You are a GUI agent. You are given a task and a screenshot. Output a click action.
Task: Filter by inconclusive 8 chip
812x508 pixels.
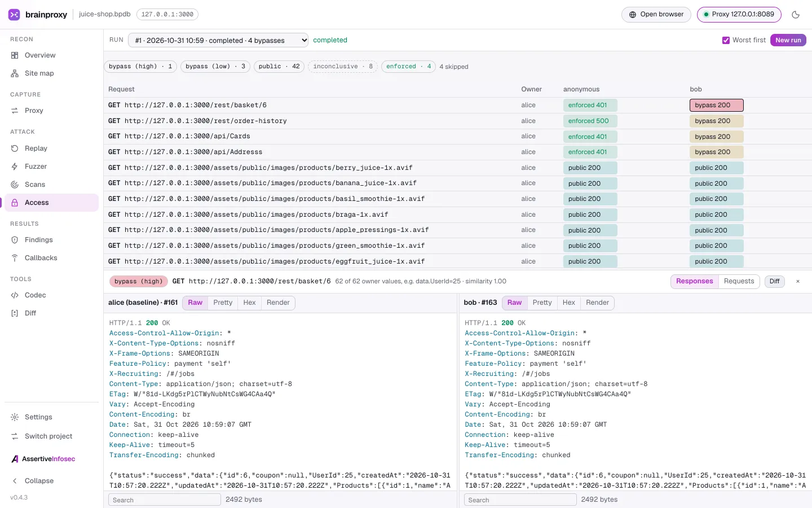[343, 67]
